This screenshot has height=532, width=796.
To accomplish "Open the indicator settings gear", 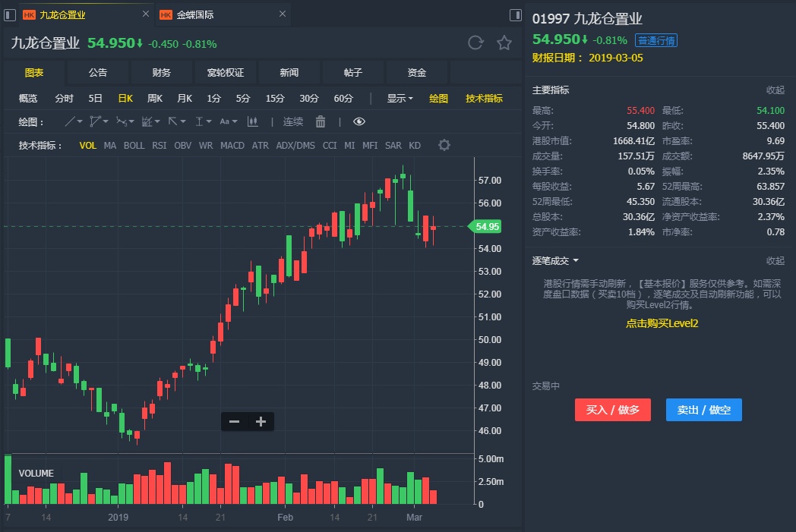I will click(444, 145).
